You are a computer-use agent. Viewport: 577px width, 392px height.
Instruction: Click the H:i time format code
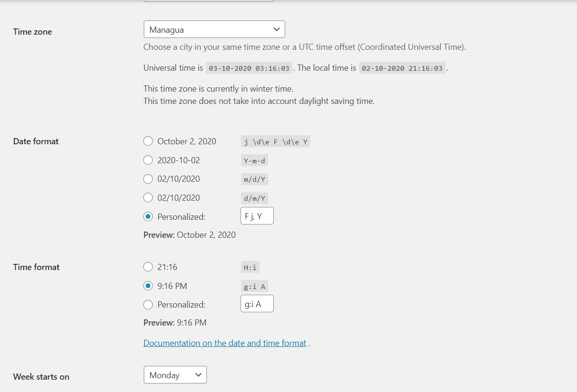250,268
